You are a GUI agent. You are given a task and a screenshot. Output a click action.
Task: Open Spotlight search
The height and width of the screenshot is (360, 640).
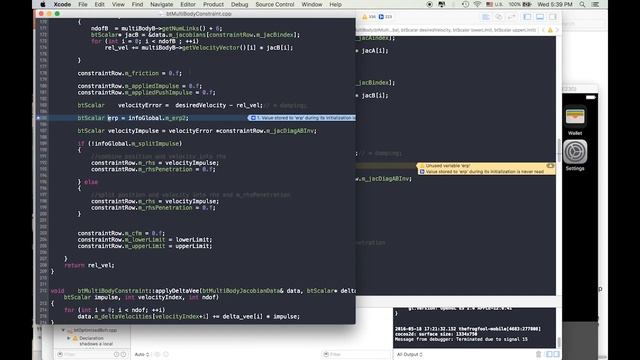point(582,4)
